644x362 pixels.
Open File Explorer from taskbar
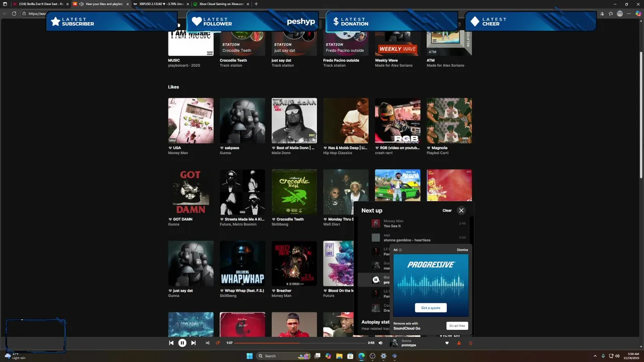pos(339,356)
